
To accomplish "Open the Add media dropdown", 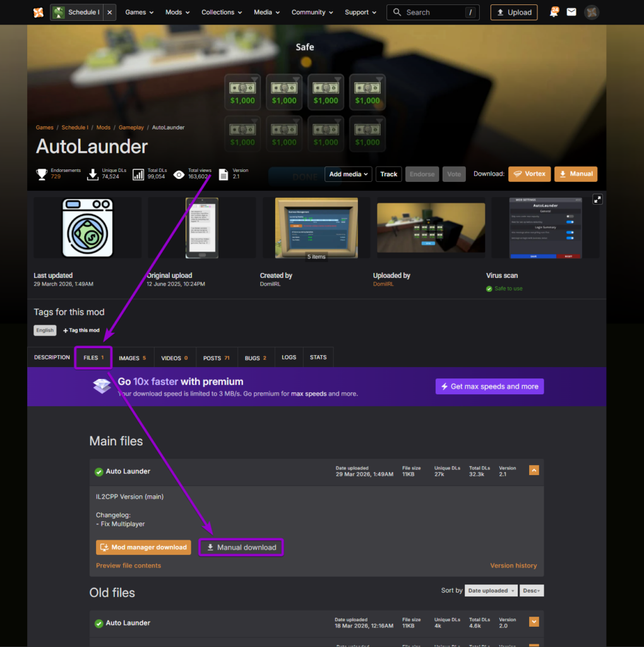I will (x=349, y=174).
